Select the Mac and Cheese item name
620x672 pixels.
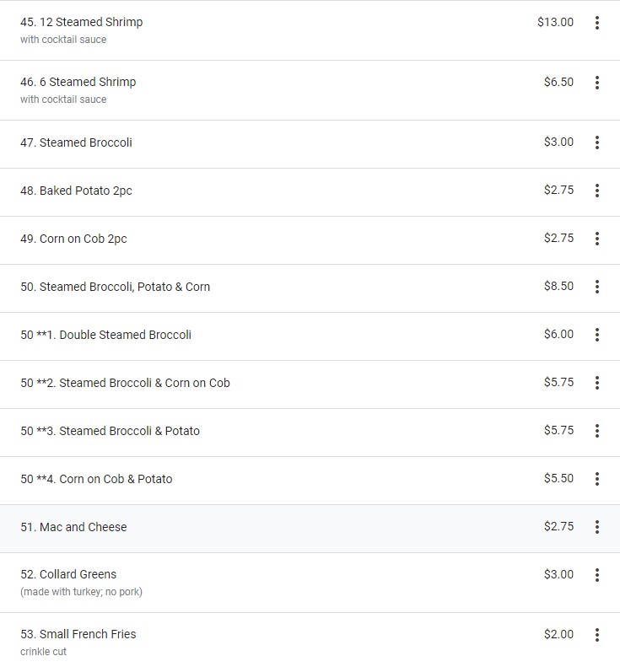click(x=73, y=527)
